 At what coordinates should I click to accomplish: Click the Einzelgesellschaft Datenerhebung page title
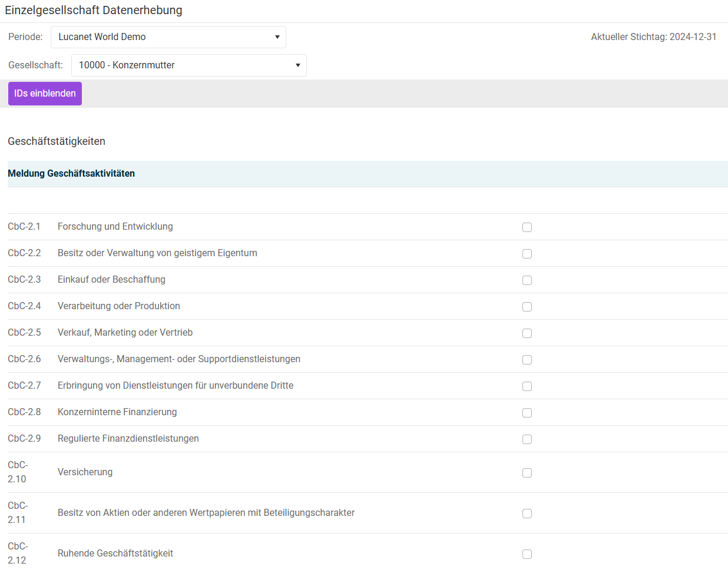point(94,11)
